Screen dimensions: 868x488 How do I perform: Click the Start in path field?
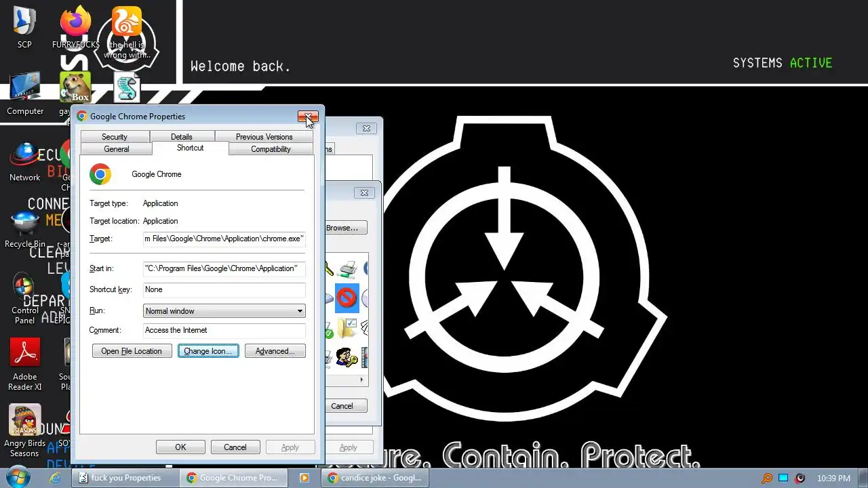point(224,268)
